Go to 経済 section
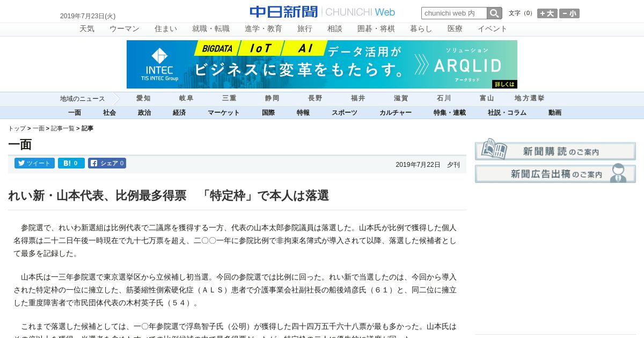The image size is (644, 338). click(179, 113)
